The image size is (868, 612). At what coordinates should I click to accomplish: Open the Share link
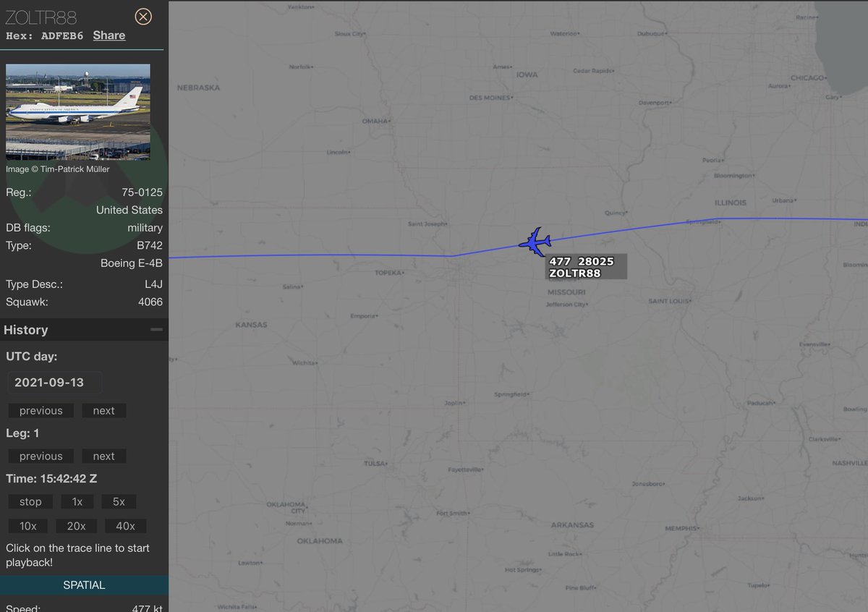tap(109, 35)
